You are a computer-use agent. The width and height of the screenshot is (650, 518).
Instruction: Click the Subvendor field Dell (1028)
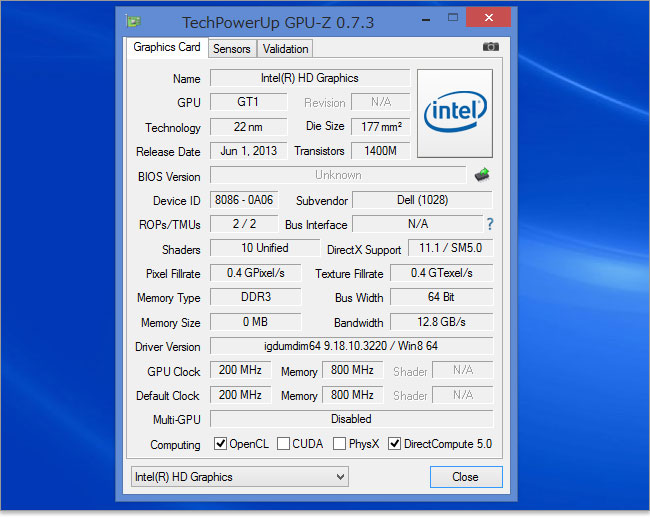coord(422,200)
